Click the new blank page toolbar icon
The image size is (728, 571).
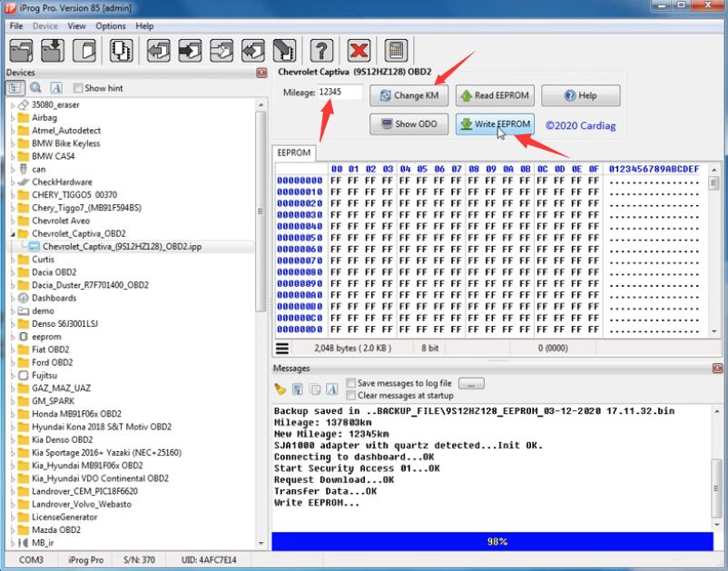[x=84, y=50]
